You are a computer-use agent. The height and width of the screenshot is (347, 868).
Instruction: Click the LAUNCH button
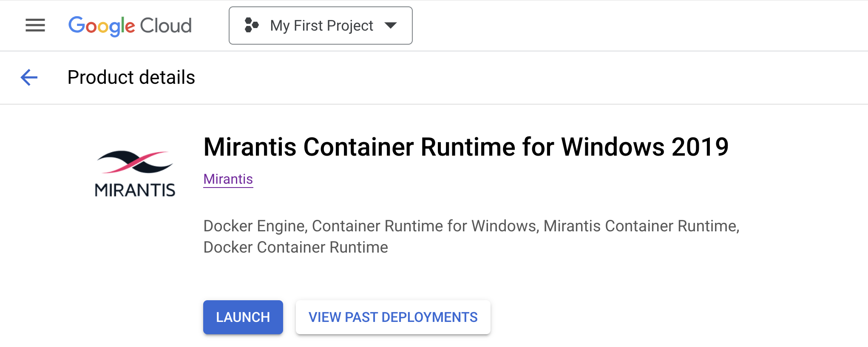(x=243, y=317)
